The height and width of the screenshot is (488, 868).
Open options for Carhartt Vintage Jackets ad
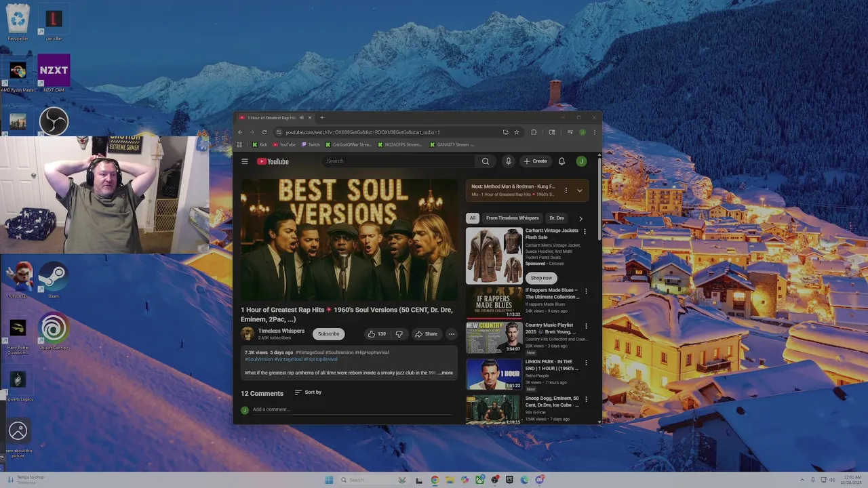(585, 232)
